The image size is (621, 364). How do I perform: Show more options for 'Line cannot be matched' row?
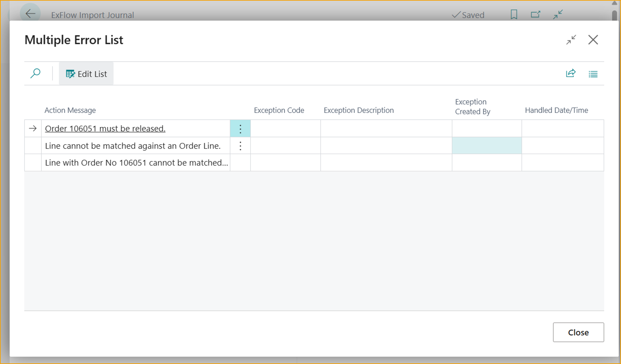(x=240, y=146)
